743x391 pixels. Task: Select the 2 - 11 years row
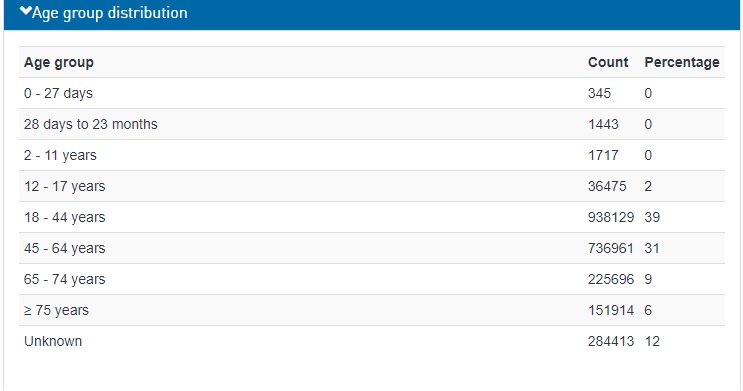tap(372, 155)
